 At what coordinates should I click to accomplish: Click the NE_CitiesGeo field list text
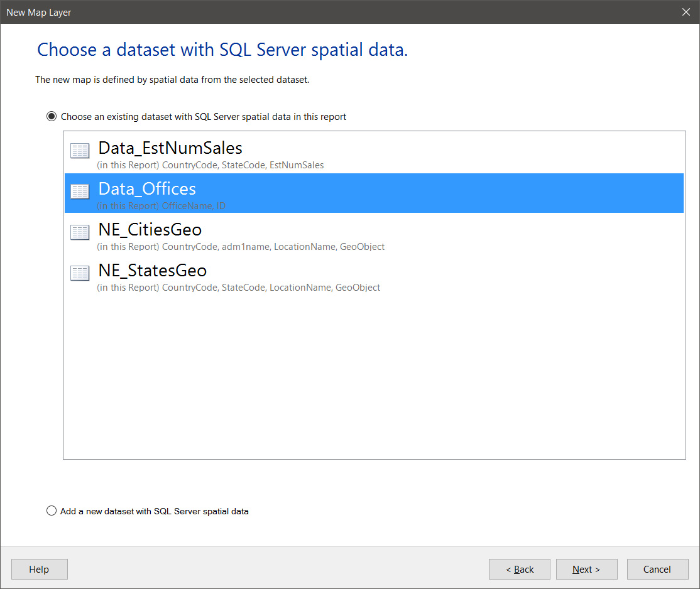(x=241, y=247)
